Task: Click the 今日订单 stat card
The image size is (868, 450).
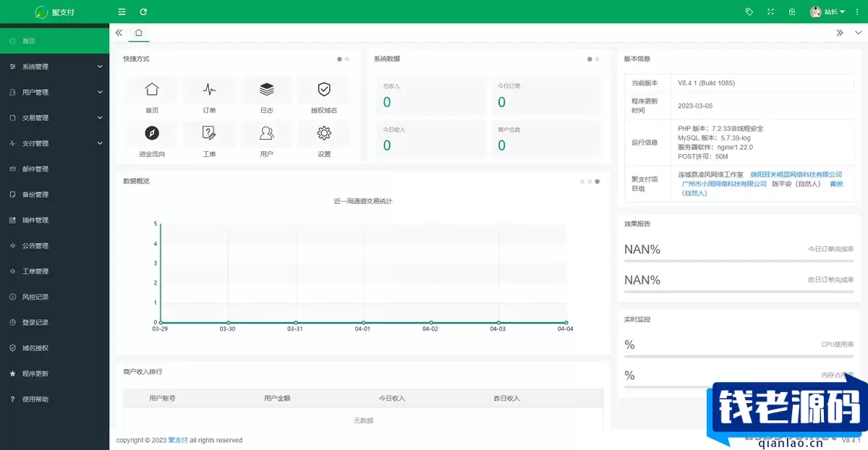Action: tap(546, 95)
